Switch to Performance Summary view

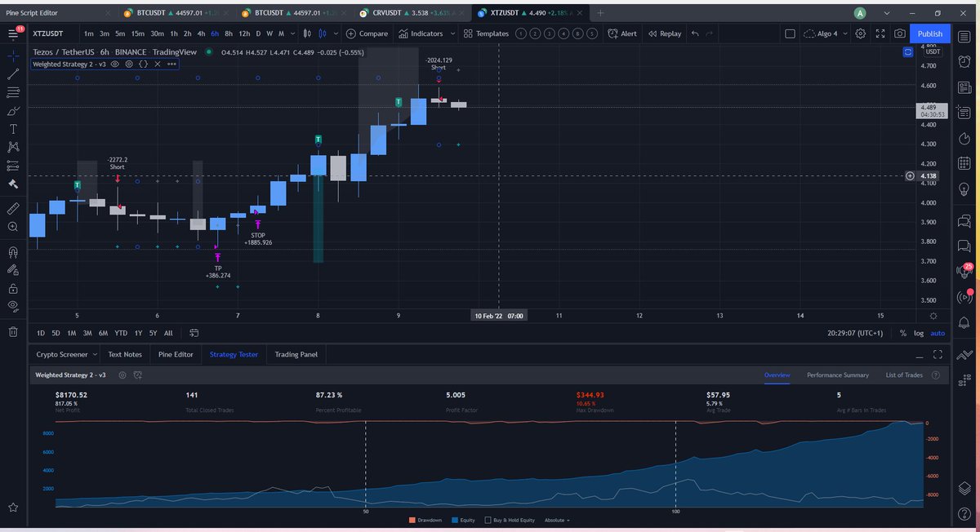(x=837, y=375)
